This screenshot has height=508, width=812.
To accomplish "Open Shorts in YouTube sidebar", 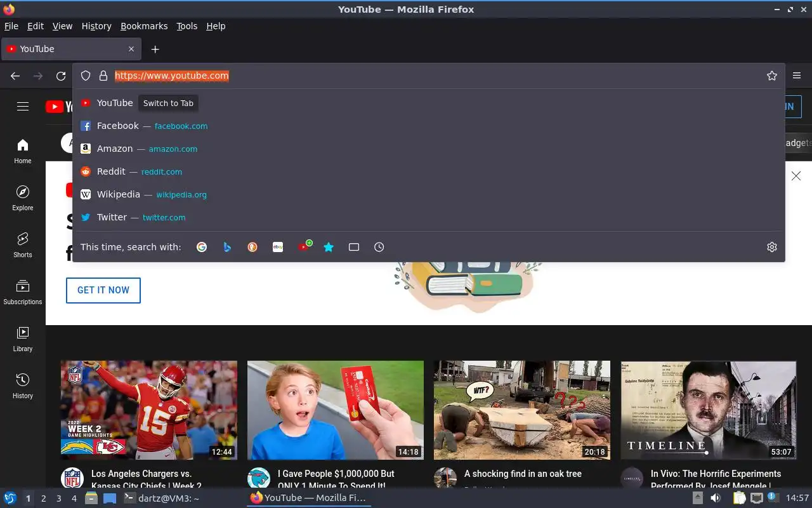I will (x=23, y=245).
